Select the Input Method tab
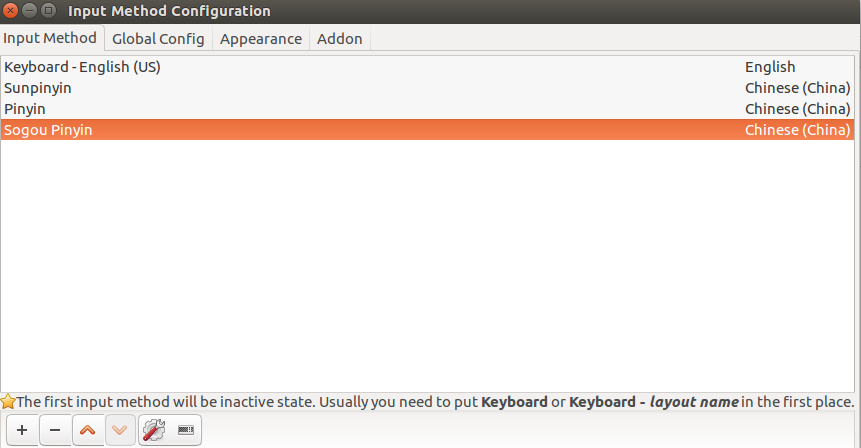861x448 pixels. point(50,38)
